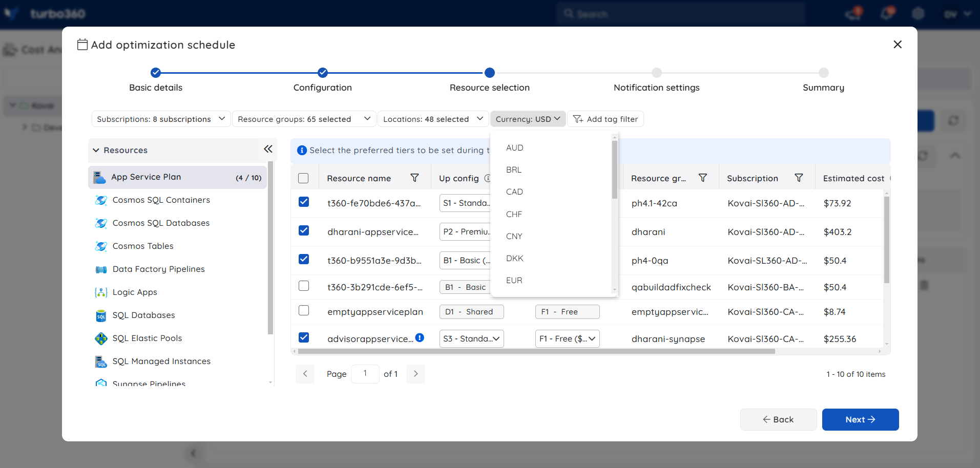Uncheck the advisorappservice row checkbox

coord(304,337)
